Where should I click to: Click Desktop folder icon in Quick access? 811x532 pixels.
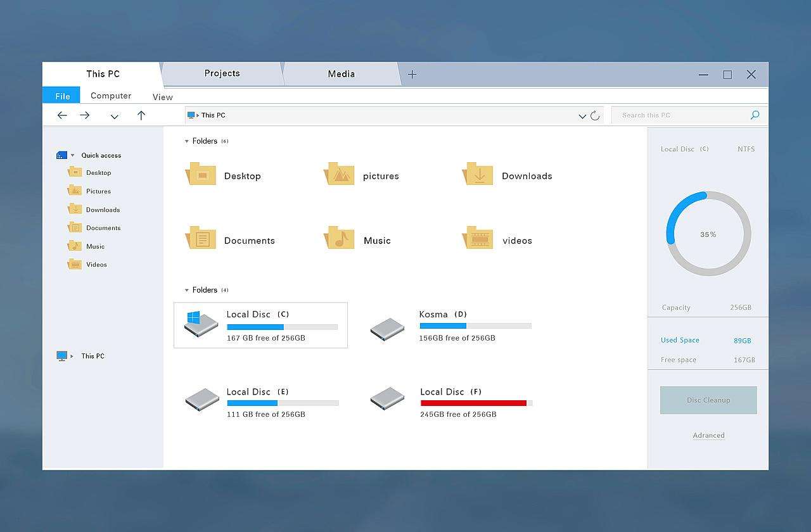coord(75,172)
